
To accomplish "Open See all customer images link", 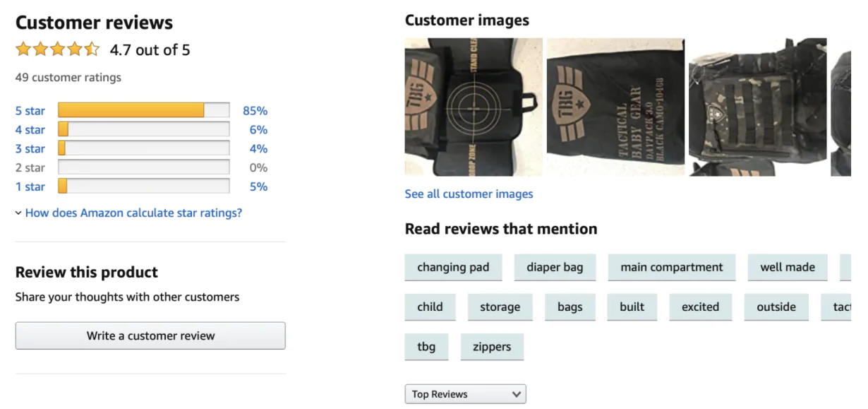I will tap(469, 194).
